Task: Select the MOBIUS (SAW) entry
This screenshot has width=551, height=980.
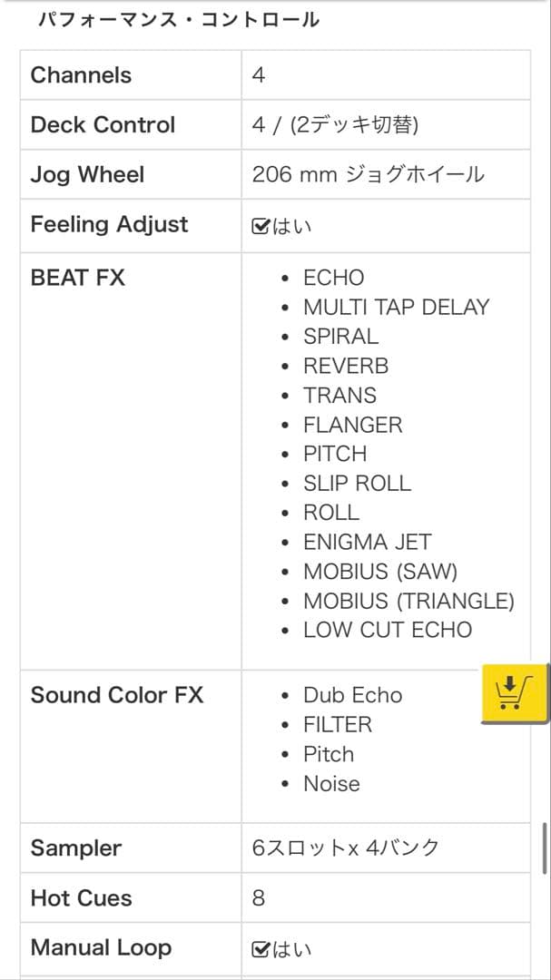Action: coord(379,571)
